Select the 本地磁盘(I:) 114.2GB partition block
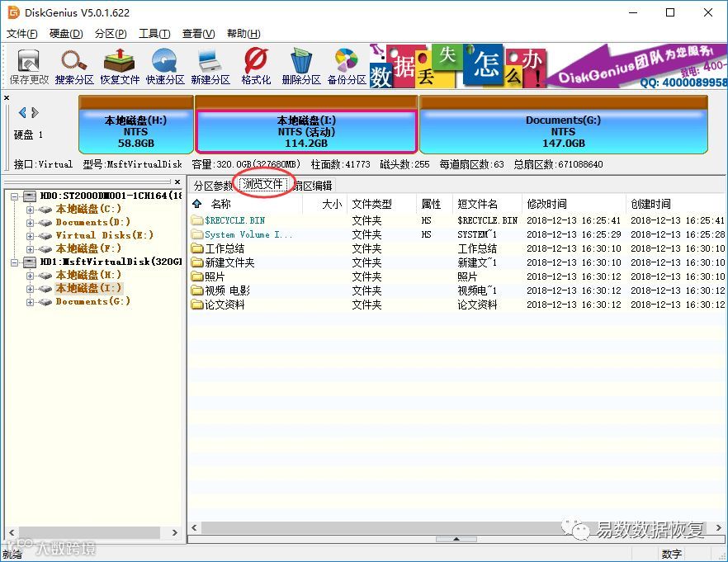 click(x=306, y=125)
